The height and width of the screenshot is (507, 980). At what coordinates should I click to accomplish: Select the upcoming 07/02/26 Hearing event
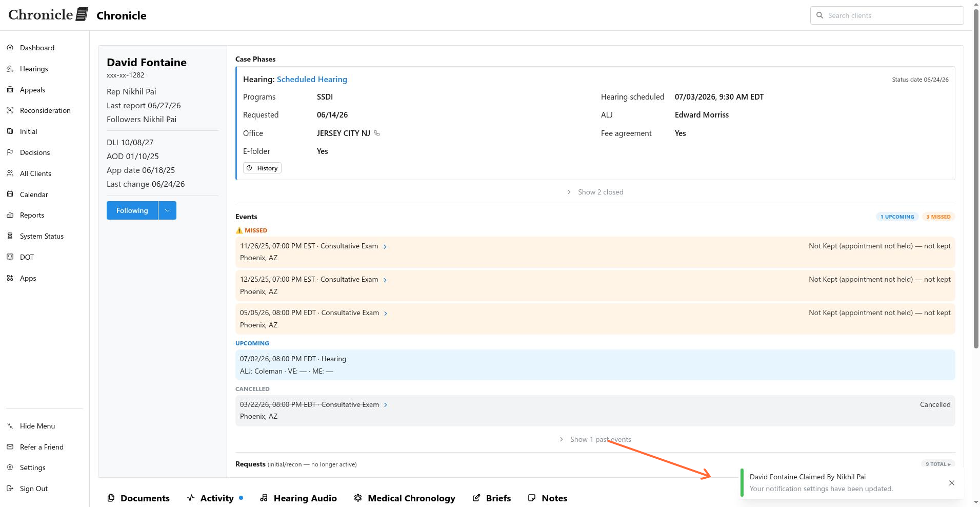[595, 365]
